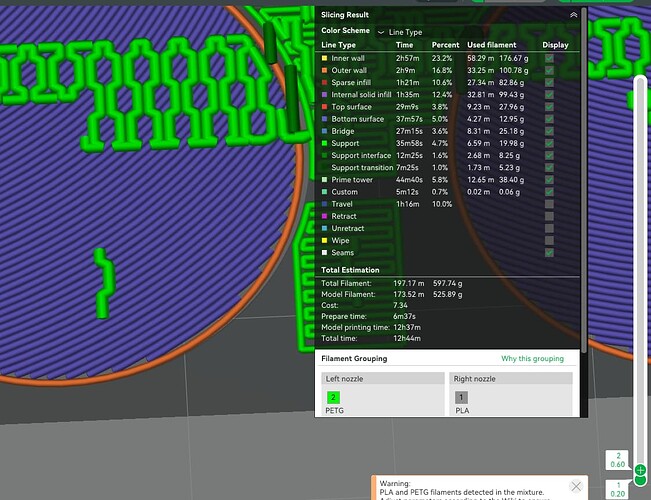Click the slicing panel vertical scrollbar
This screenshot has width=651, height=500.
pos(584,179)
